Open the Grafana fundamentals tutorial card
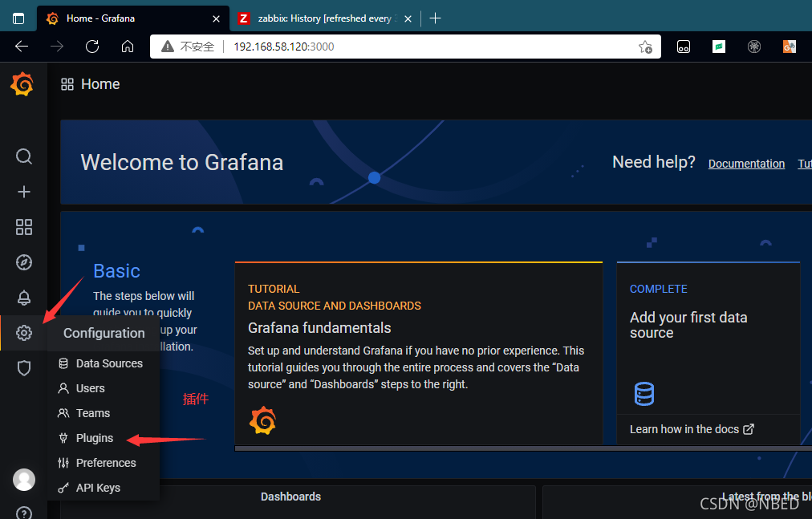Image resolution: width=812 pixels, height=519 pixels. click(418, 353)
